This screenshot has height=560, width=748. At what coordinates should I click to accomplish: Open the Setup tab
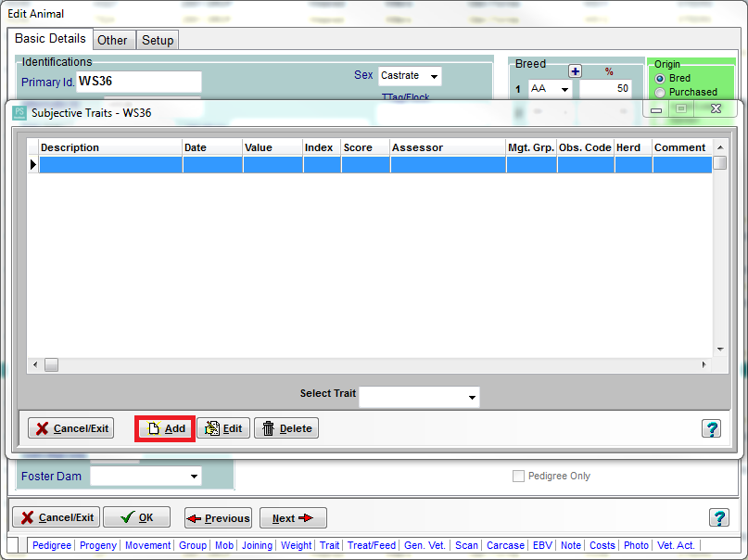[158, 40]
